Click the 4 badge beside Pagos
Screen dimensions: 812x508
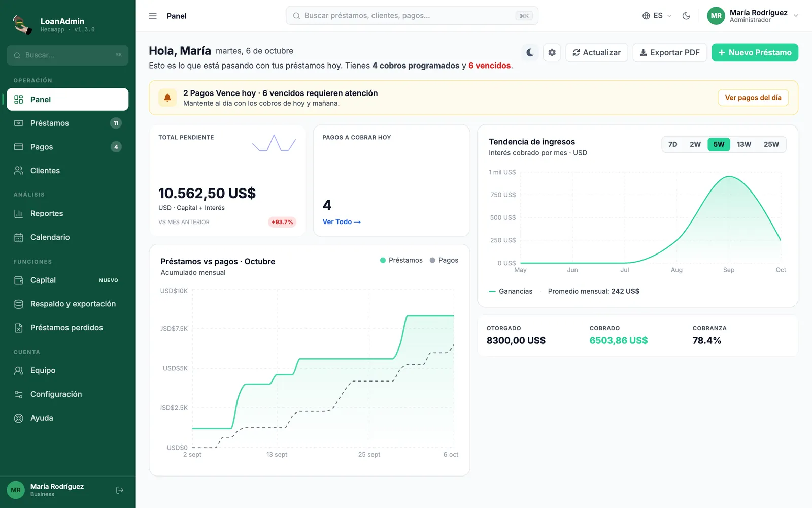coord(116,147)
